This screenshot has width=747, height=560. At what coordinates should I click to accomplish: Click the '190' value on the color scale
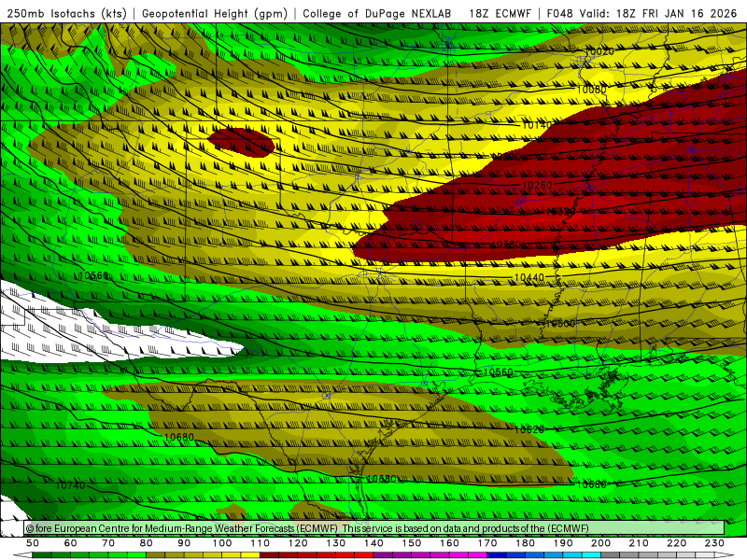click(x=563, y=543)
